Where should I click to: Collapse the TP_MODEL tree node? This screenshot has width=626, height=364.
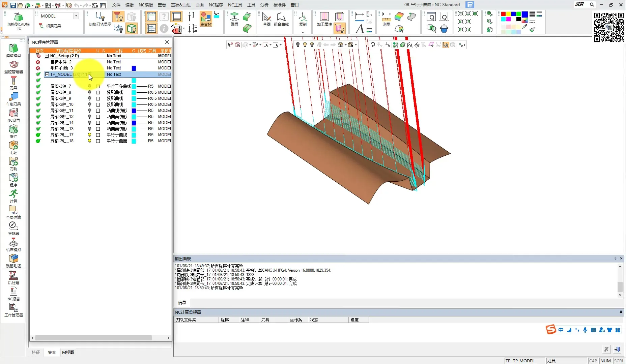pos(47,74)
